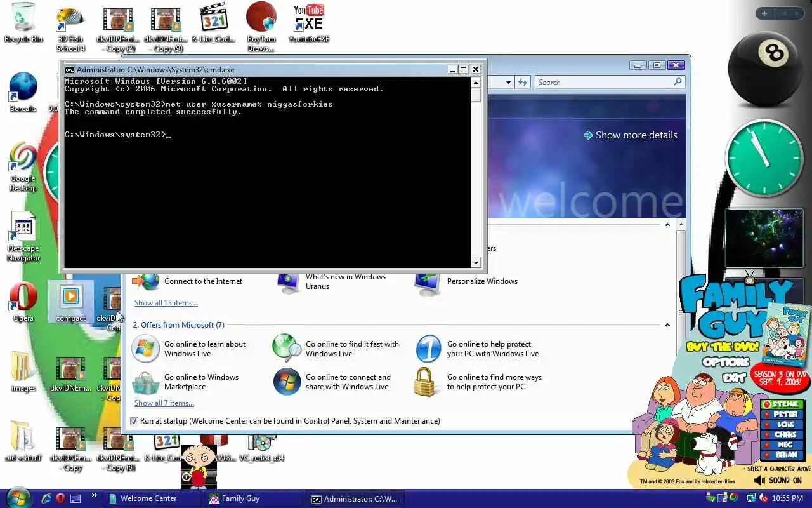Viewport: 812px width, 508px height.
Task: Click the Stewie character standing on the desktop
Action: tap(199, 466)
